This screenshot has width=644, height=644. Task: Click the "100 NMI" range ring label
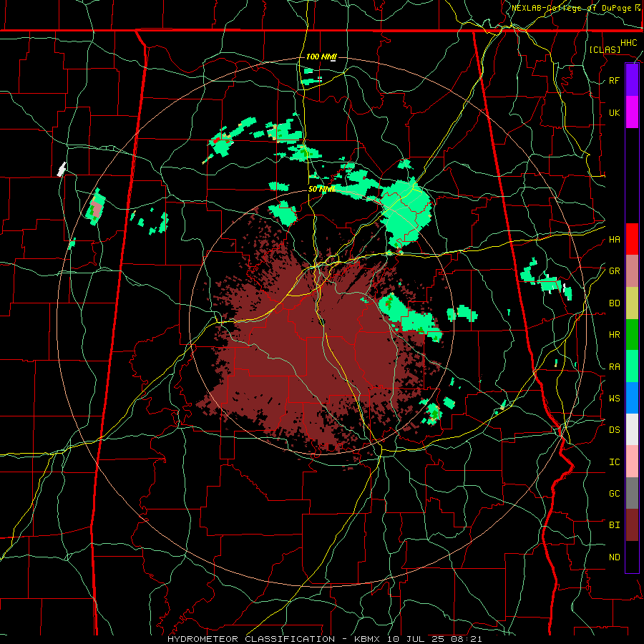tap(321, 57)
